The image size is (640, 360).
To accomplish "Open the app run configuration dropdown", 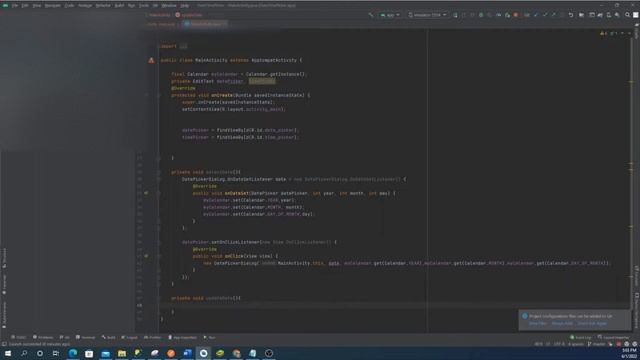I will tap(390, 15).
